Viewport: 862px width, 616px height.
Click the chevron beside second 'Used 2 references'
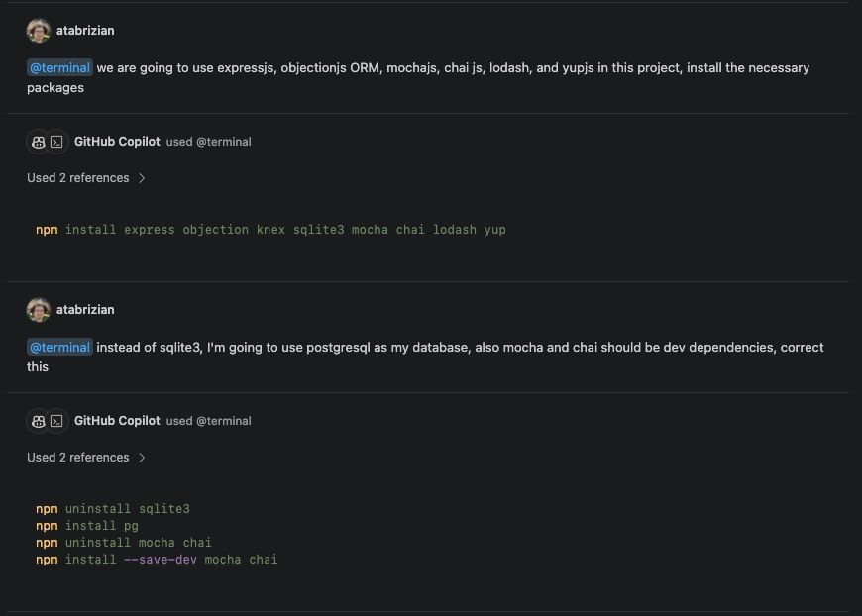click(143, 458)
